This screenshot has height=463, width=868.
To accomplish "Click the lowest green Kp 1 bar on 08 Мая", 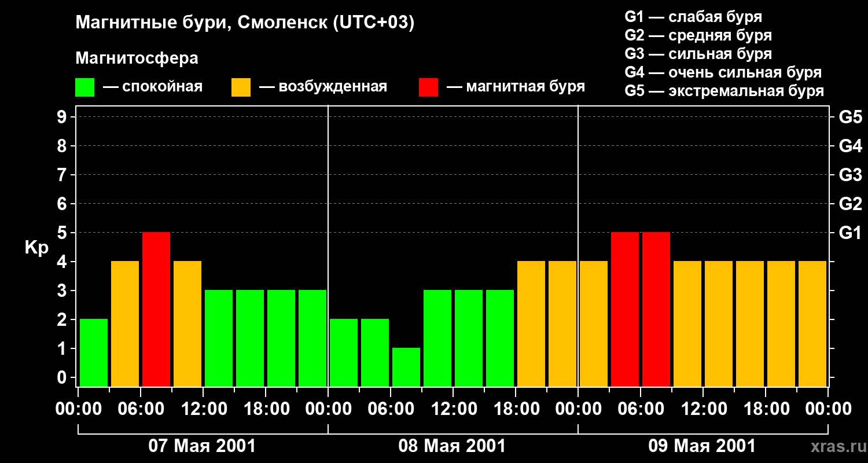I will pos(406,367).
